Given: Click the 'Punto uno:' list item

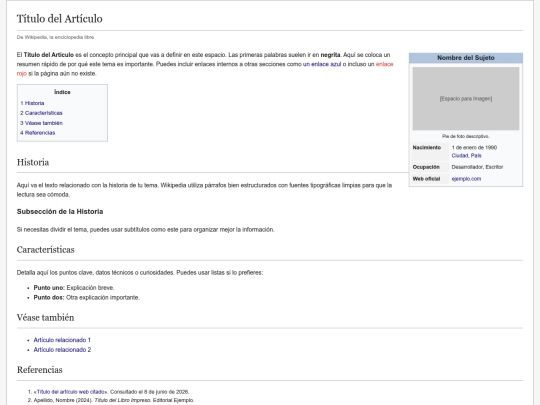Looking at the screenshot, I should (74, 288).
